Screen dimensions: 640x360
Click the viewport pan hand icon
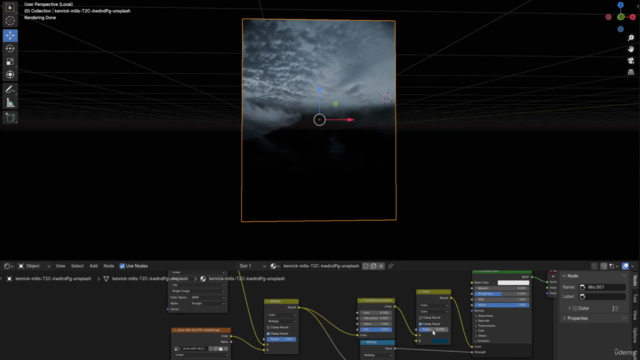click(x=631, y=49)
